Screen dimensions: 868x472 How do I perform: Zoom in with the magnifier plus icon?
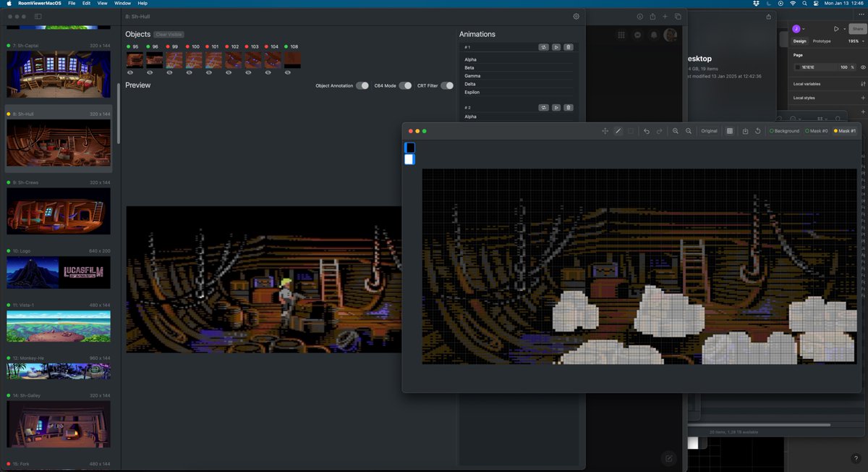676,131
